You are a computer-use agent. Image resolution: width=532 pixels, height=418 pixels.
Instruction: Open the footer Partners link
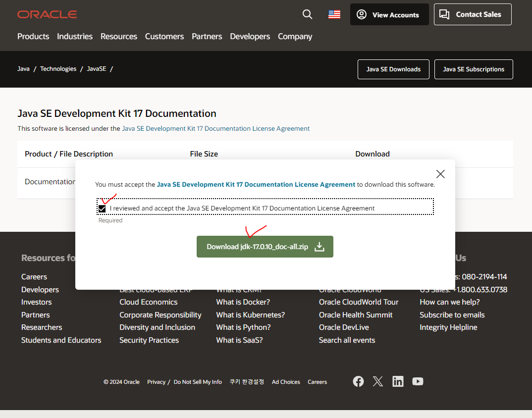coord(35,315)
